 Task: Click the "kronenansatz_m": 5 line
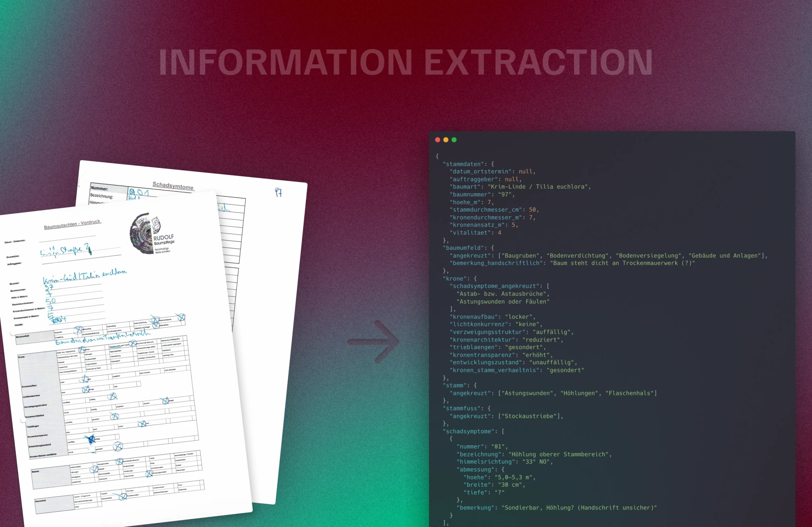(484, 225)
